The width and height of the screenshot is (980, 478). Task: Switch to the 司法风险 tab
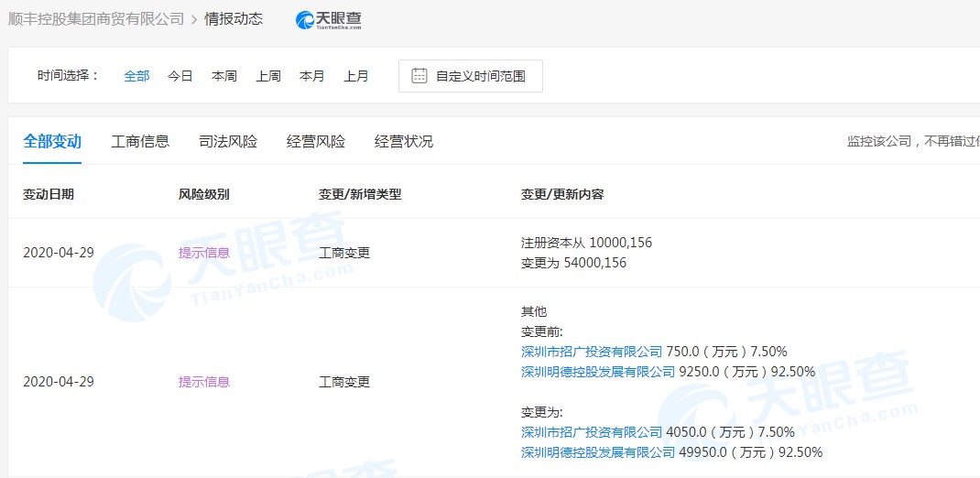coord(228,141)
